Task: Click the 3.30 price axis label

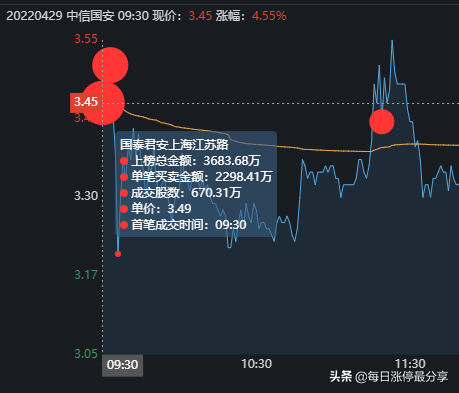Action: point(86,196)
